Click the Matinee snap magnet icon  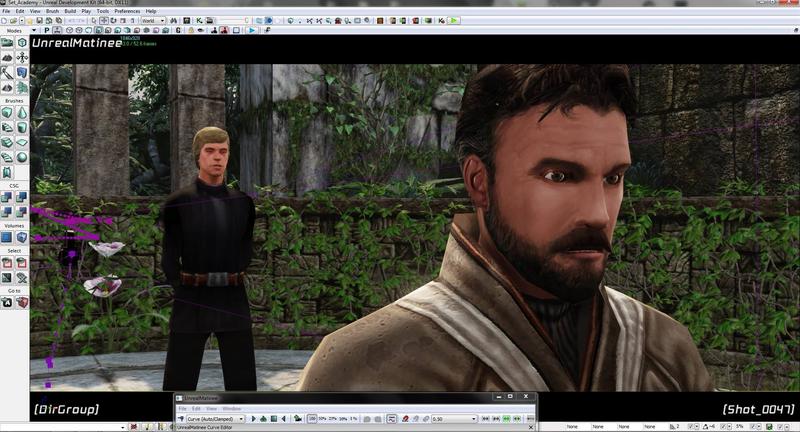coord(405,419)
